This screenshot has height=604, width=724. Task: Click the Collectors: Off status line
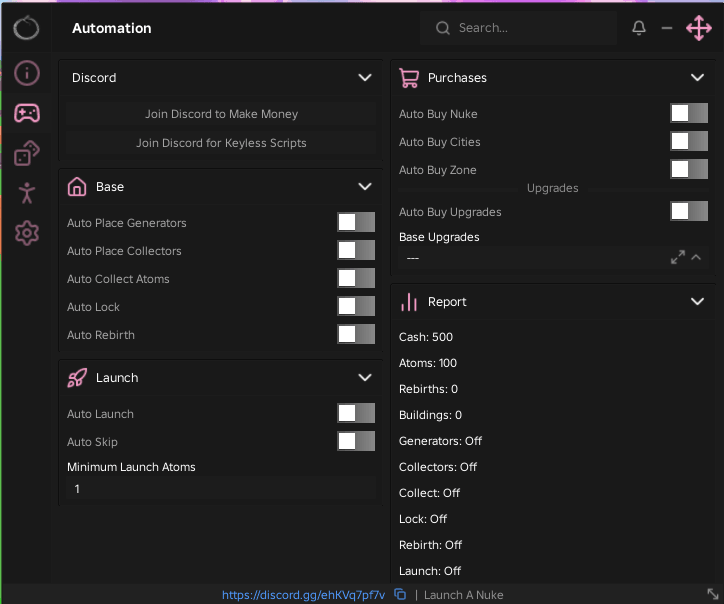click(x=438, y=467)
